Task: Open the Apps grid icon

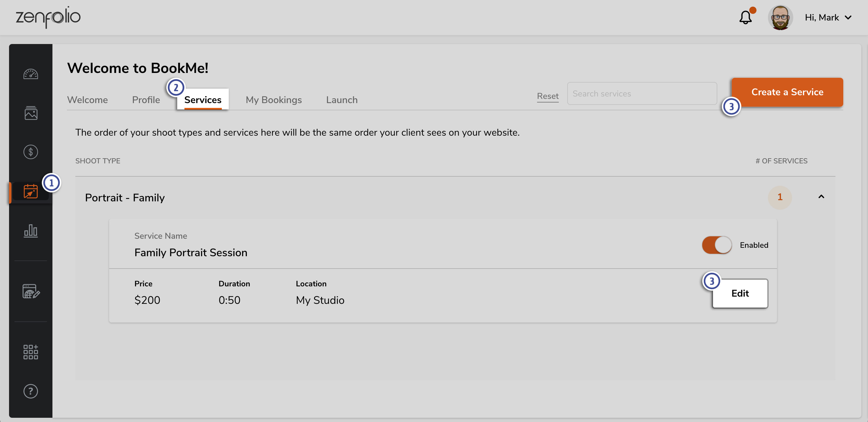Action: coord(30,351)
